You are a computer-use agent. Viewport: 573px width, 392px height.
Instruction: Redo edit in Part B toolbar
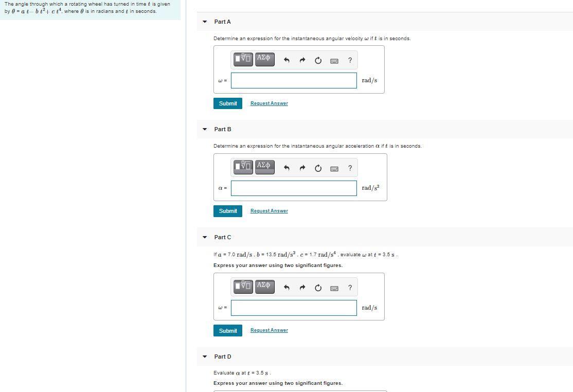click(302, 168)
